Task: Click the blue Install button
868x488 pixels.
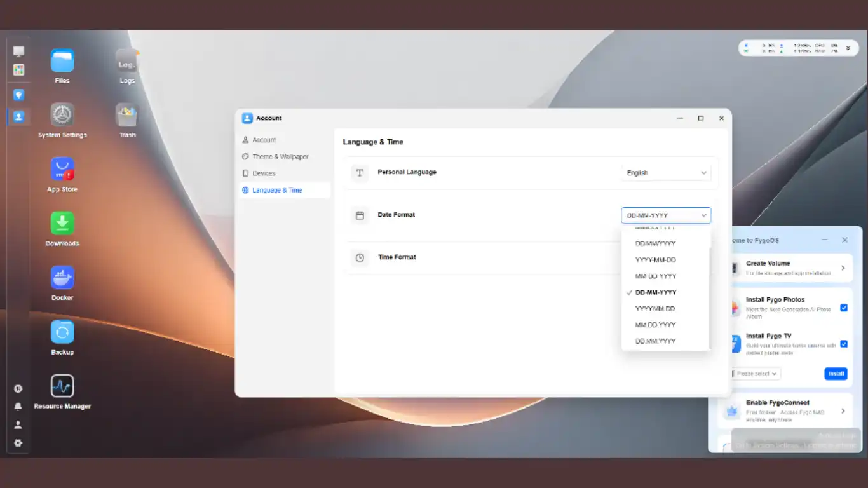Action: (836, 374)
